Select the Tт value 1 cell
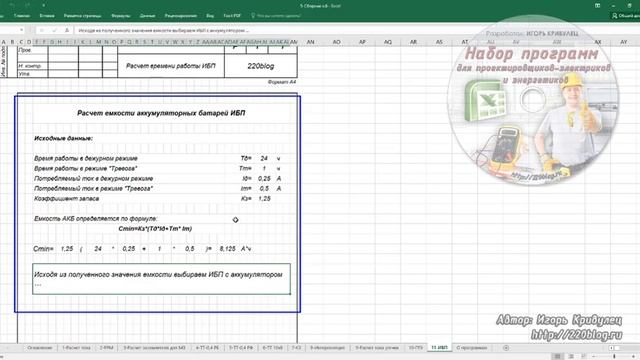 pyautogui.click(x=264, y=168)
